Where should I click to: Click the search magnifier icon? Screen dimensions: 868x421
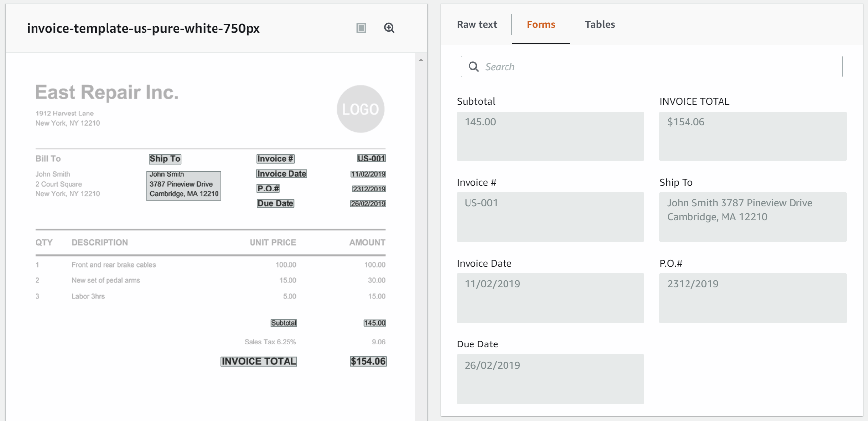473,67
